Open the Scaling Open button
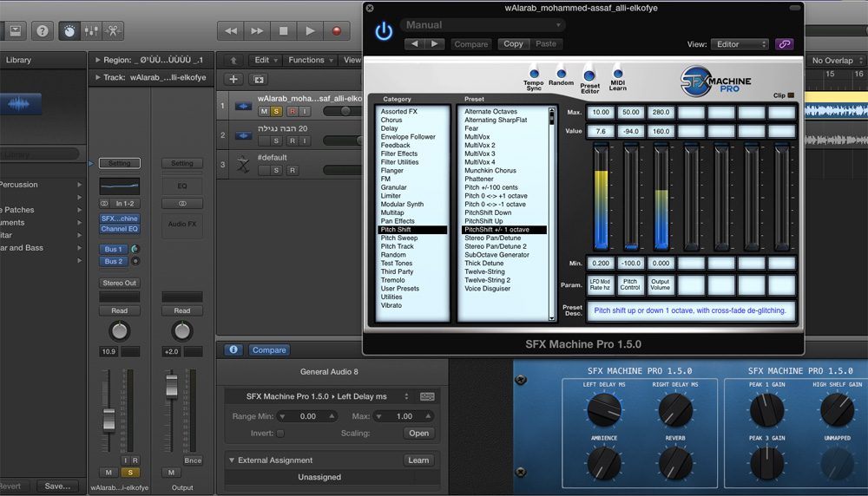 [x=418, y=434]
